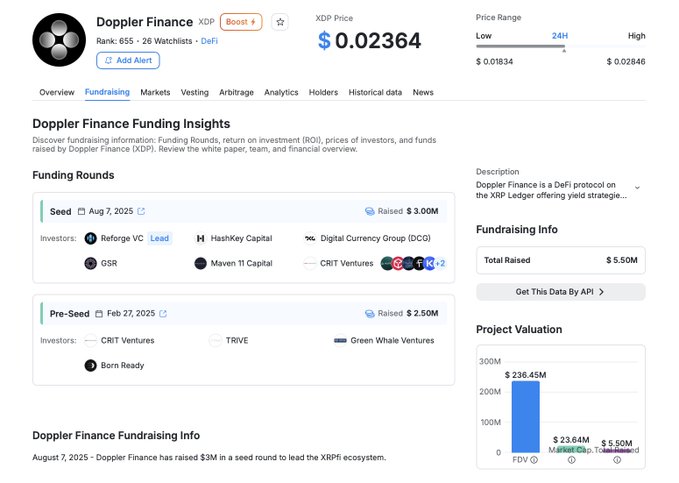Click the Boost button
This screenshot has width=679, height=483.
click(x=241, y=22)
